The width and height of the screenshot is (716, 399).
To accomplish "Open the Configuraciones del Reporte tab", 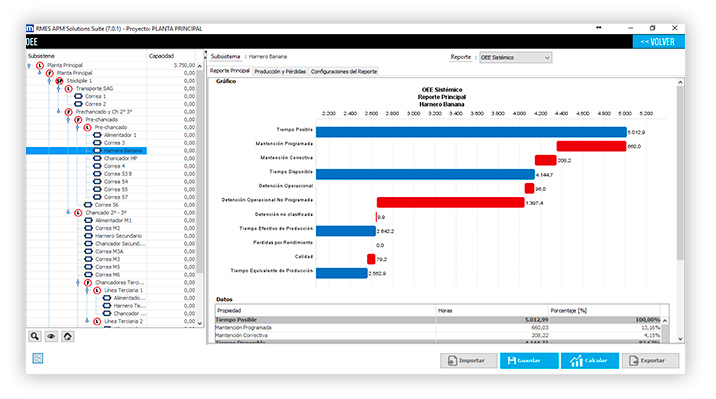I will 344,72.
